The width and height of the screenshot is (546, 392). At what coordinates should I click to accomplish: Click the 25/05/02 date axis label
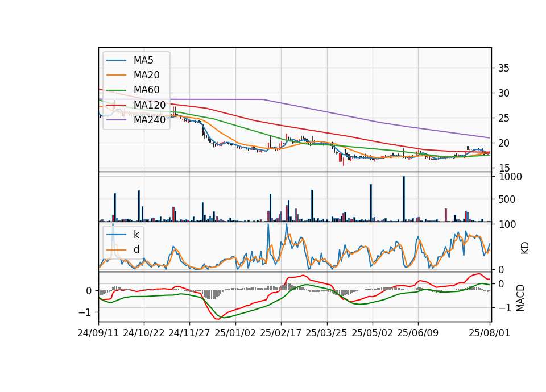coord(372,333)
